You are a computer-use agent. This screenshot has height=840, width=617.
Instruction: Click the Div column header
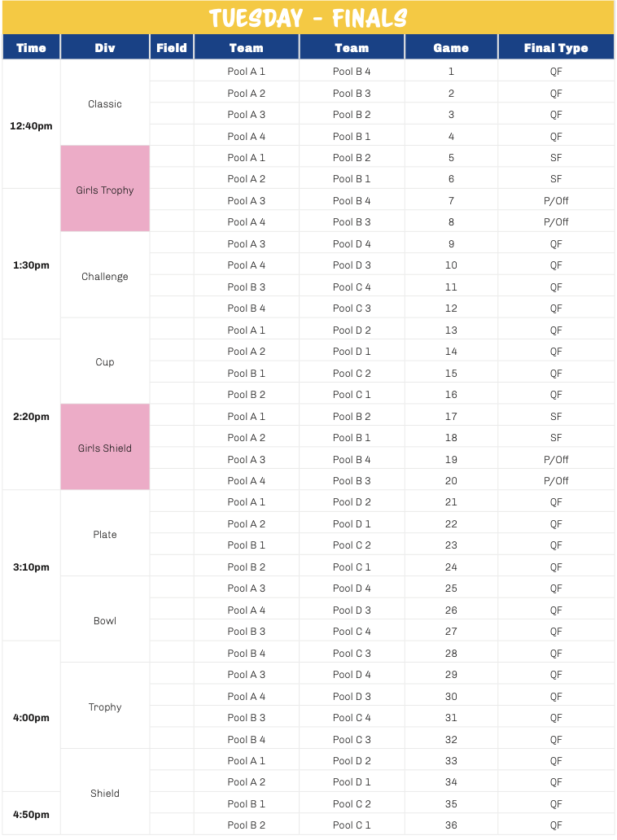pyautogui.click(x=105, y=47)
